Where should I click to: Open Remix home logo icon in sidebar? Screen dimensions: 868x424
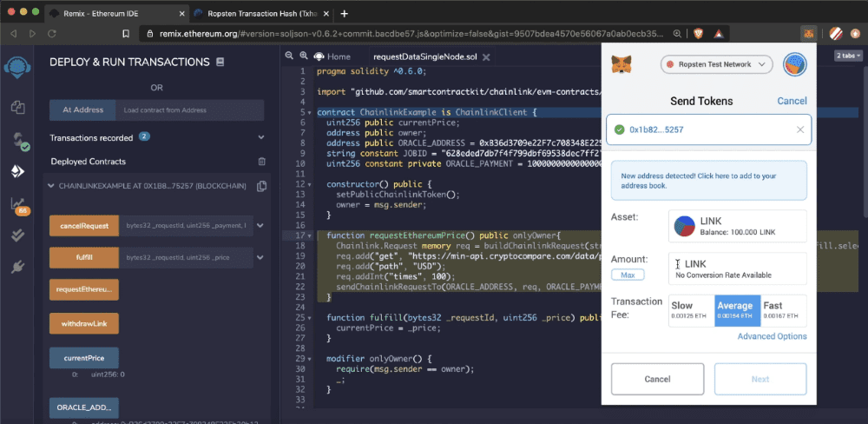pos(17,67)
